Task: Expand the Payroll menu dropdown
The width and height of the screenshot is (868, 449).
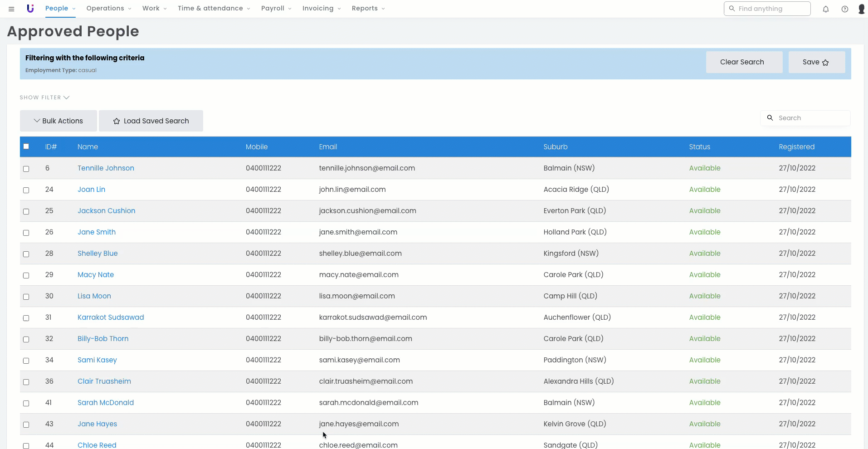Action: point(276,9)
